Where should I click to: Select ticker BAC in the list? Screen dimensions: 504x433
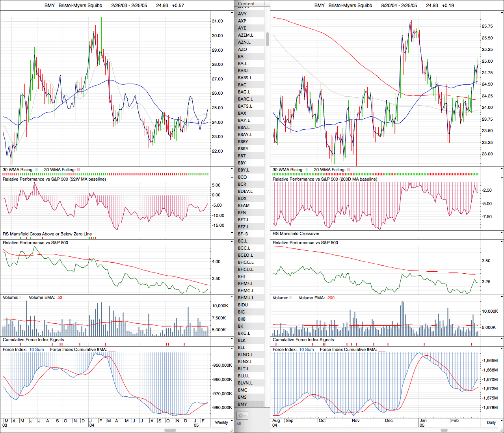249,85
